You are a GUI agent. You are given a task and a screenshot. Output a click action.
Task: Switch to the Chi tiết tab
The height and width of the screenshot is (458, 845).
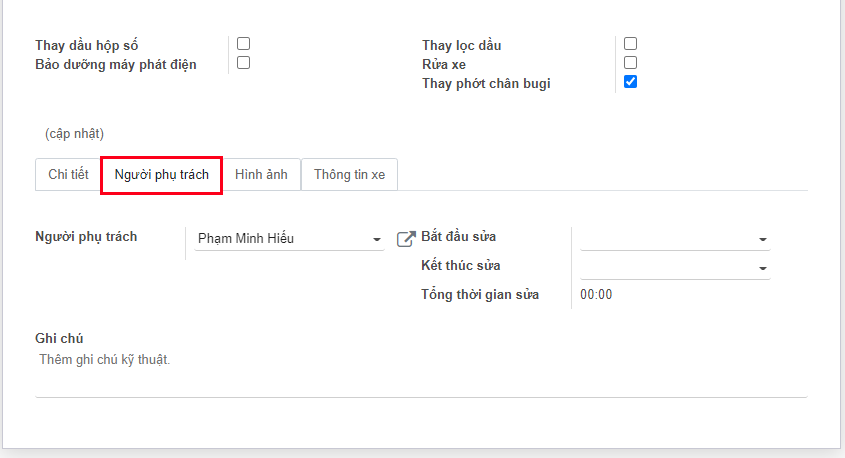[x=68, y=174]
